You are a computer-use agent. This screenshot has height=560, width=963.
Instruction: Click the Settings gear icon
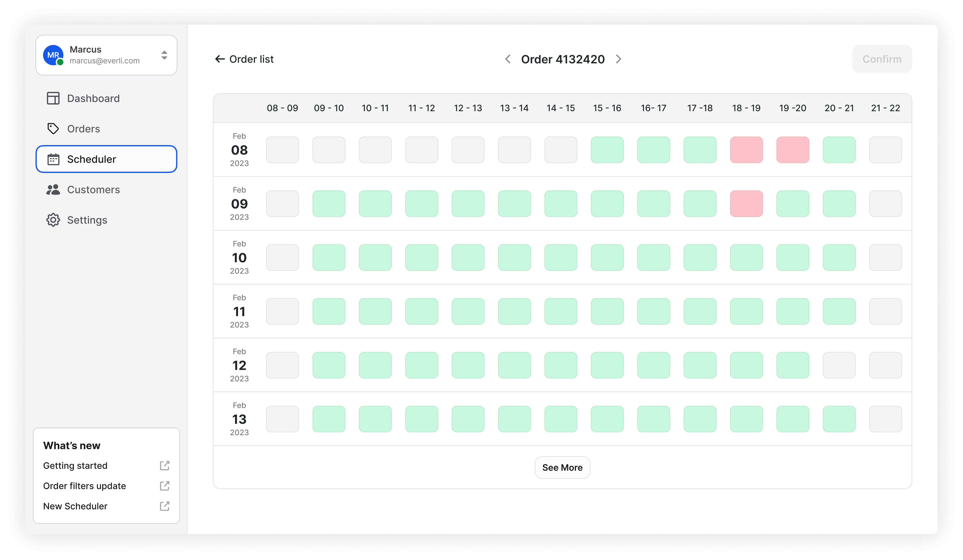(53, 220)
